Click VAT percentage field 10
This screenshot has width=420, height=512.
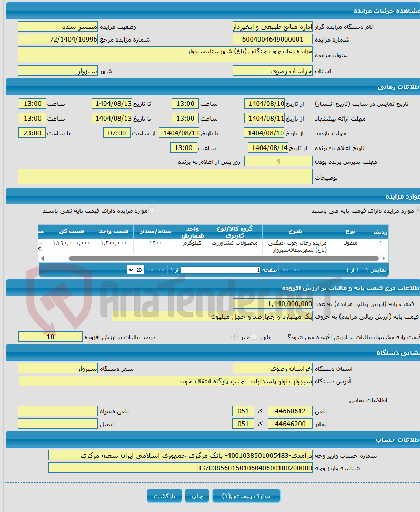pyautogui.click(x=51, y=337)
